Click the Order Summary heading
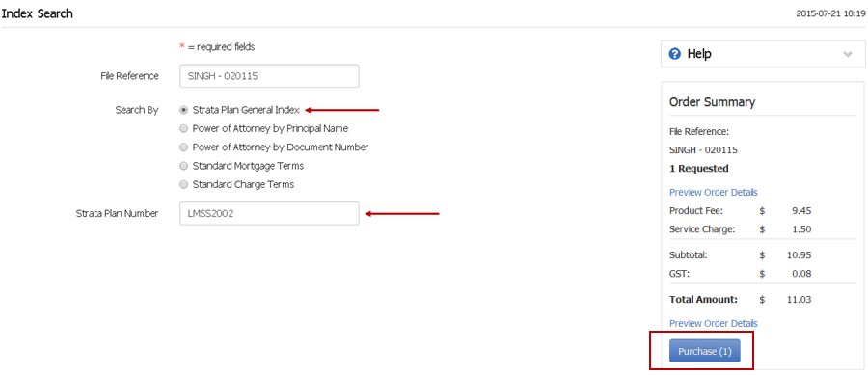This screenshot has height=375, width=868. pos(712,102)
